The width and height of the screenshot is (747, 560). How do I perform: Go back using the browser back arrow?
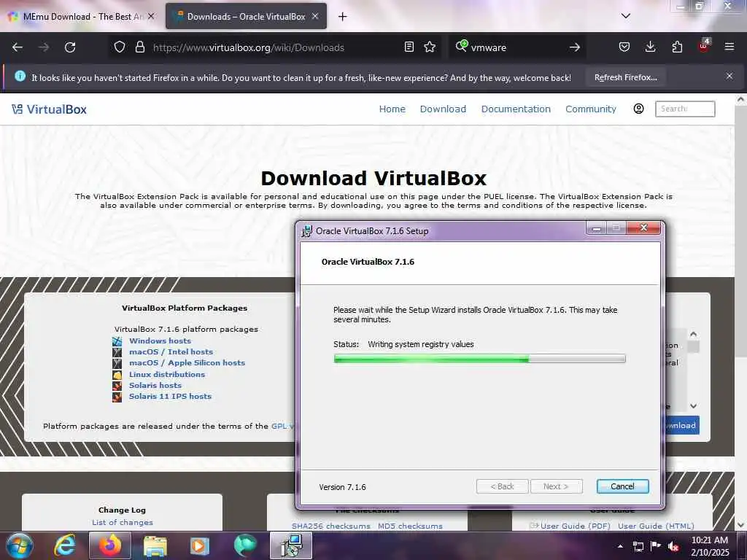(x=18, y=47)
